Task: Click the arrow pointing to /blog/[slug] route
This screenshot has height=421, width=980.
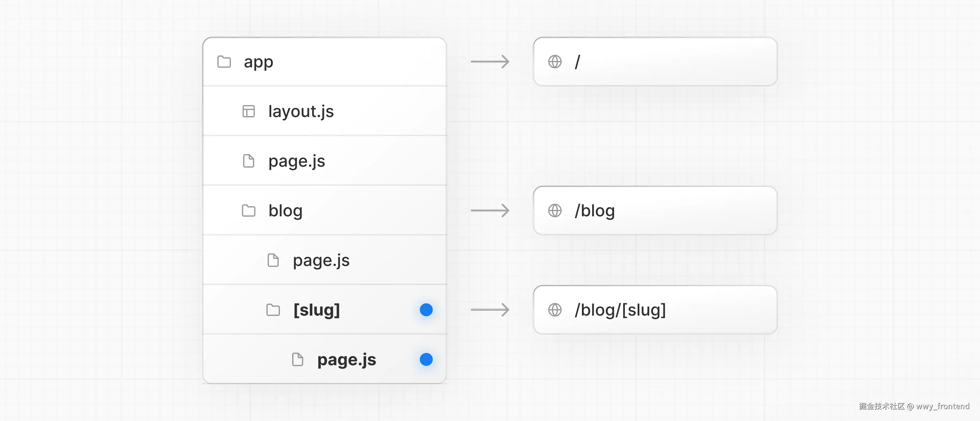Action: [x=490, y=310]
